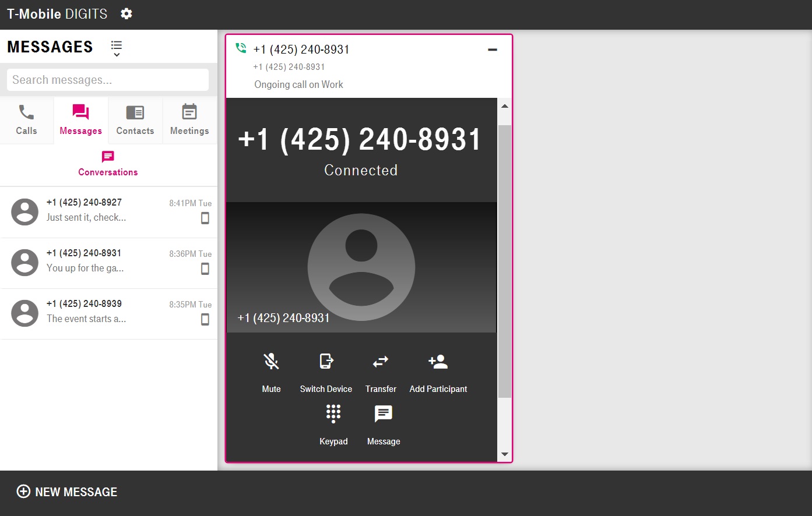Click the NEW MESSAGE button
This screenshot has height=516, width=812.
click(68, 492)
